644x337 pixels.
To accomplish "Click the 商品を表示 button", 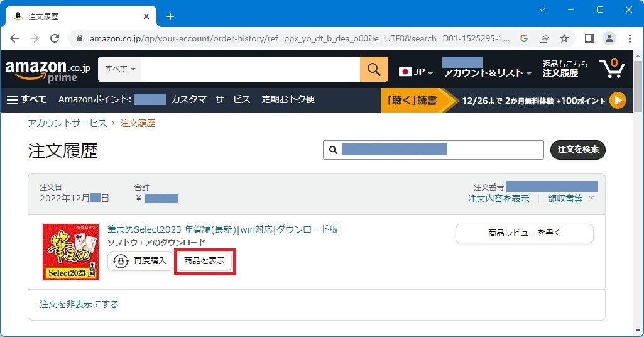I will tap(205, 261).
